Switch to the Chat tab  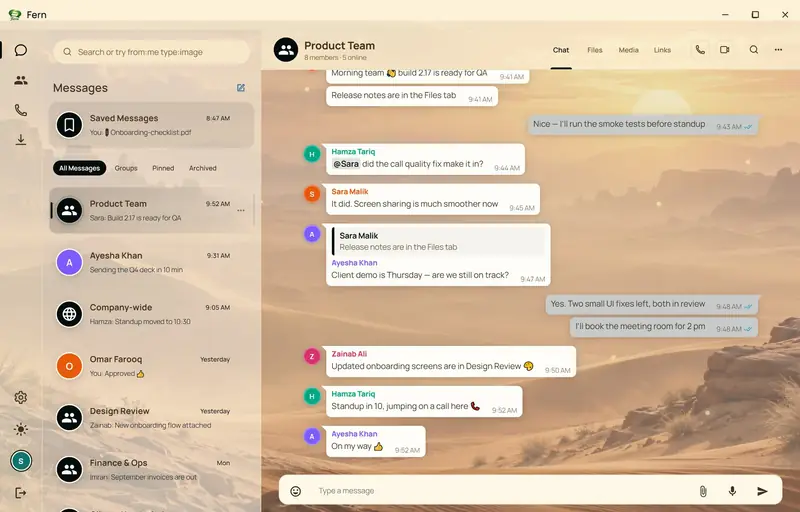[x=561, y=50]
